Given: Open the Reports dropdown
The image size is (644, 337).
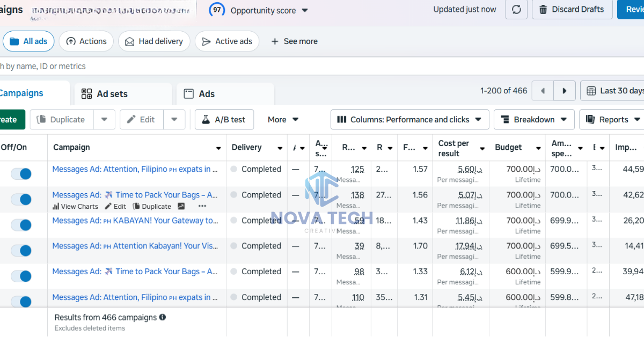Looking at the screenshot, I should (613, 120).
